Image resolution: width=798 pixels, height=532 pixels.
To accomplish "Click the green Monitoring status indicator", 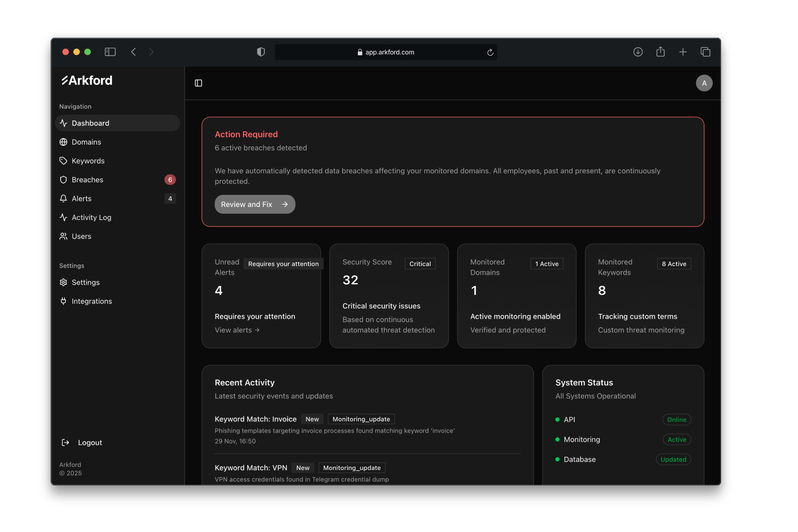I will 557,439.
